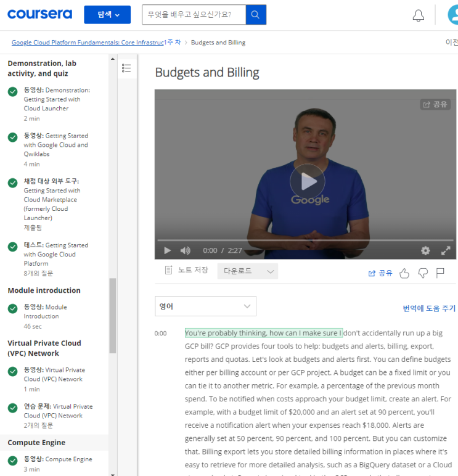Screen dimensions: 458x476
Task: Enter fullscreen video mode
Action: 446,250
